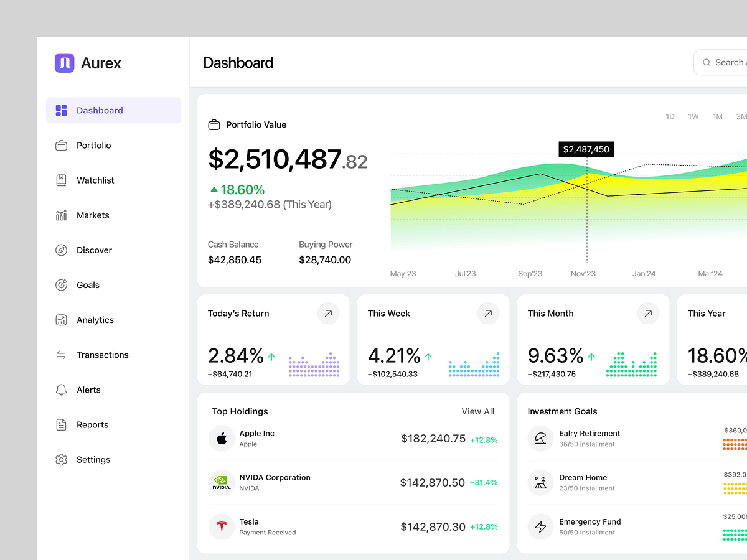Click Emergency Fund green progress dots

[x=735, y=534]
